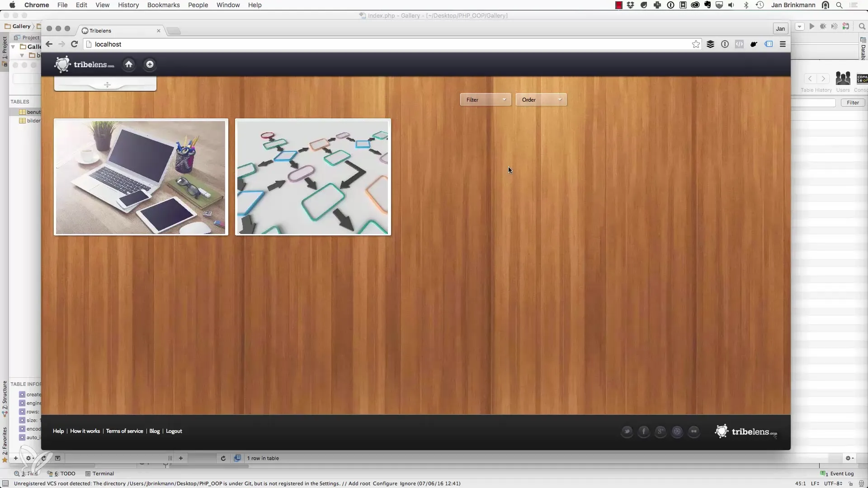Open Twitter social icon in footer
The width and height of the screenshot is (868, 488).
click(x=627, y=432)
